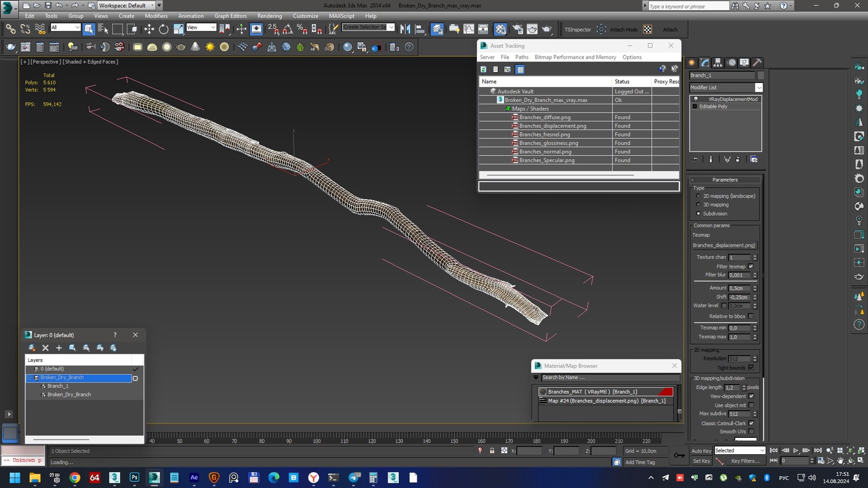Click the Set Key button
The height and width of the screenshot is (488, 868).
click(x=701, y=461)
